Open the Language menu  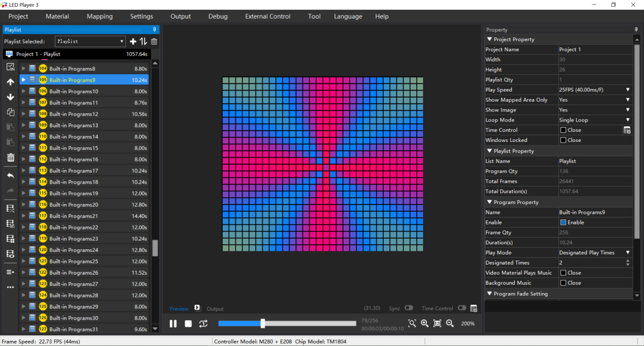click(x=348, y=16)
